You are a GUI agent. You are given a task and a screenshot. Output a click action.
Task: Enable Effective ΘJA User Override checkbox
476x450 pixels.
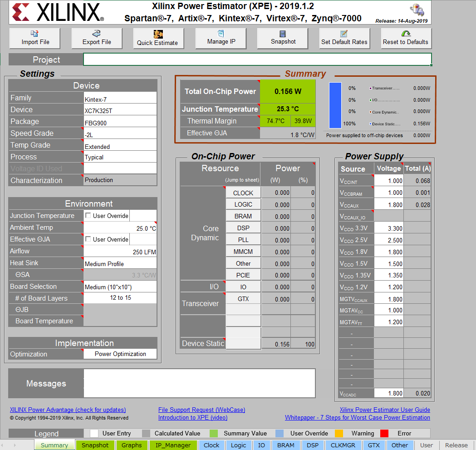click(x=88, y=239)
